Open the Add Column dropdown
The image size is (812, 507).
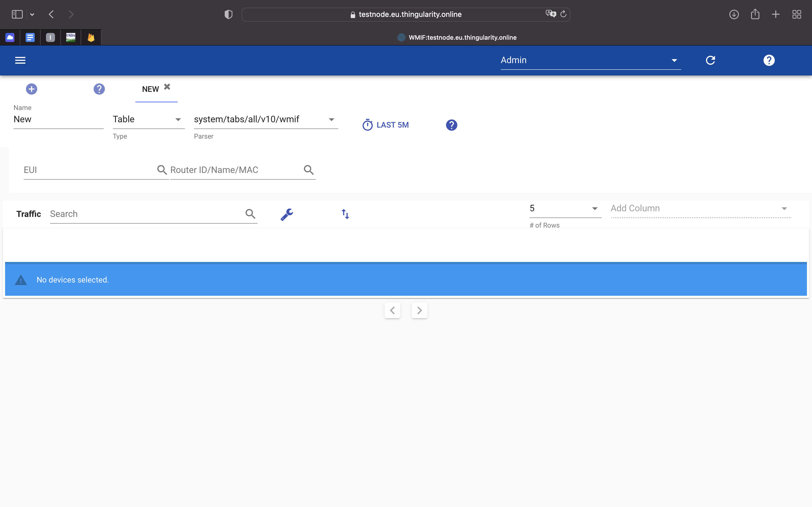tap(700, 208)
